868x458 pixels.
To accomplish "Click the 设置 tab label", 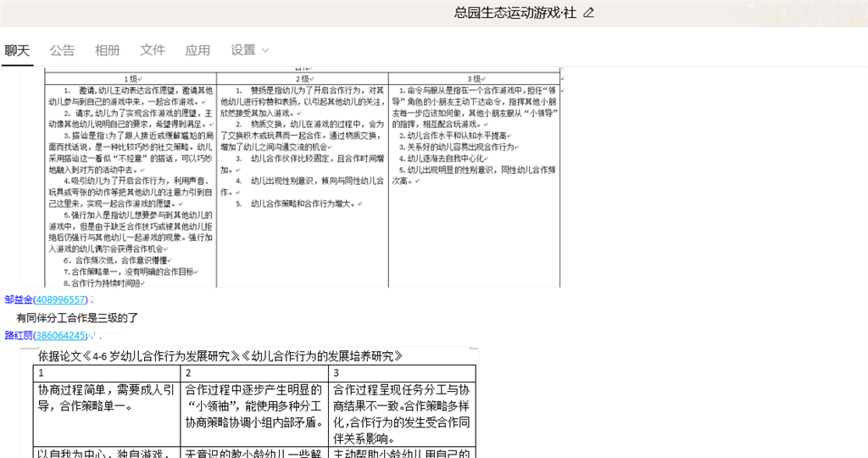I will [243, 50].
